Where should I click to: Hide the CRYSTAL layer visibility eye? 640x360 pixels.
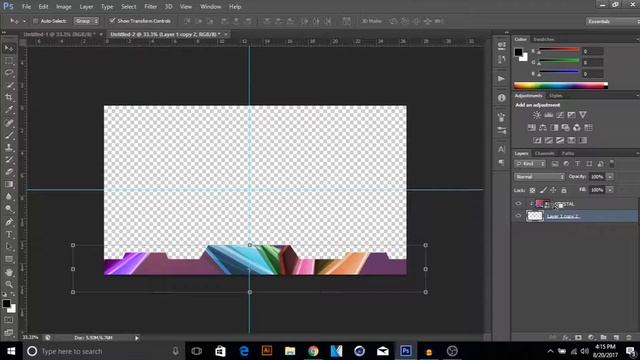pyautogui.click(x=518, y=204)
